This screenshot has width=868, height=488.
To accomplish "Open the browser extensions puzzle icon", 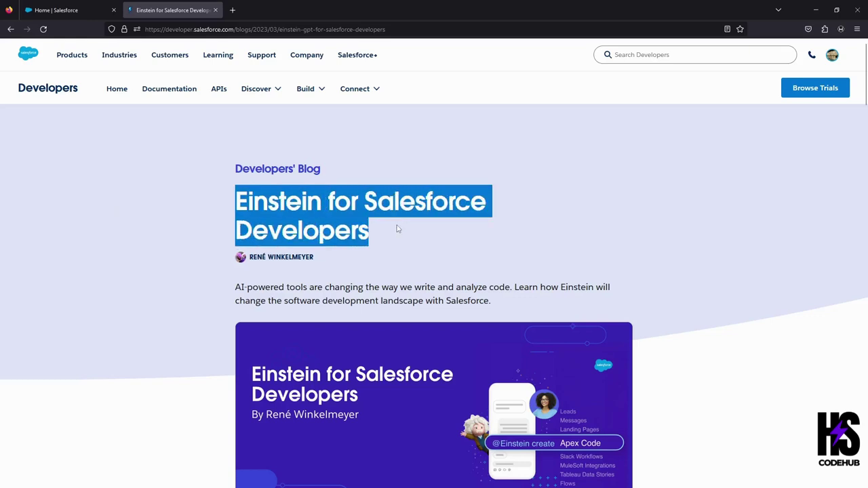I will [825, 29].
